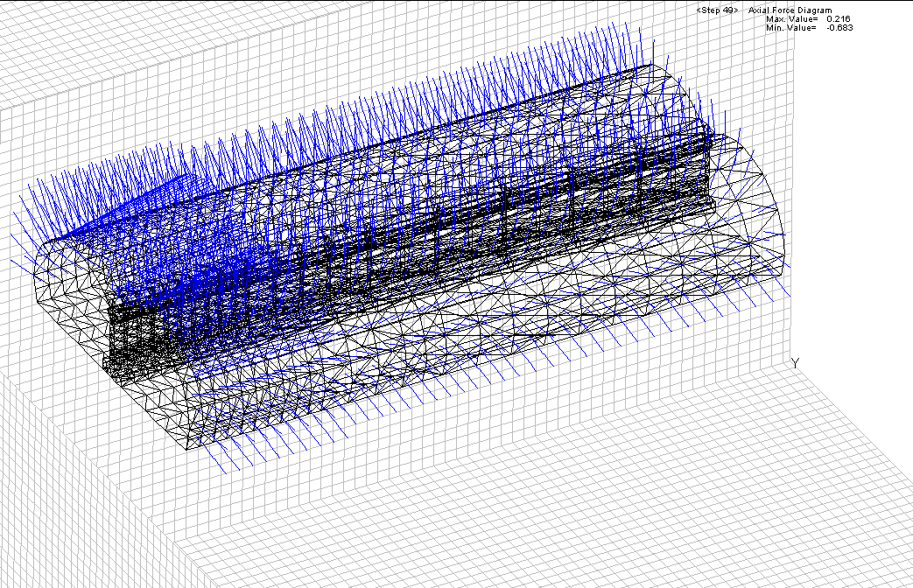Click the Max. Value label
Screen dimensions: 913x588
pos(791,18)
